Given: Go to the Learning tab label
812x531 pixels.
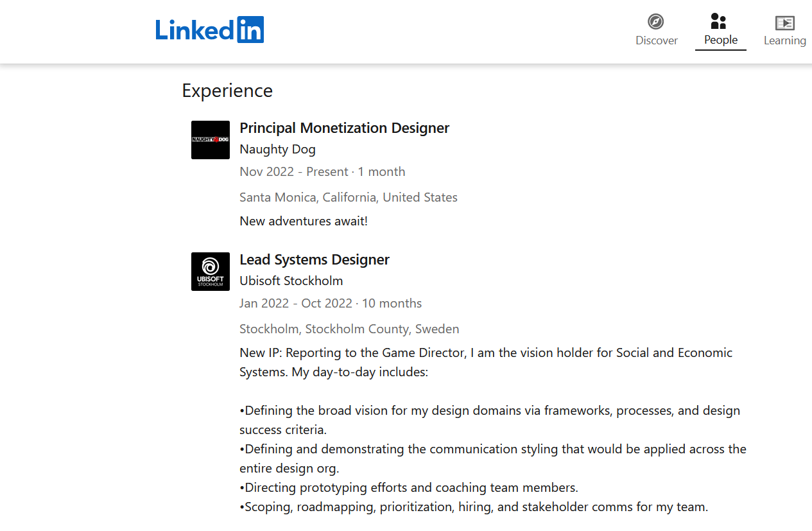Looking at the screenshot, I should point(784,40).
